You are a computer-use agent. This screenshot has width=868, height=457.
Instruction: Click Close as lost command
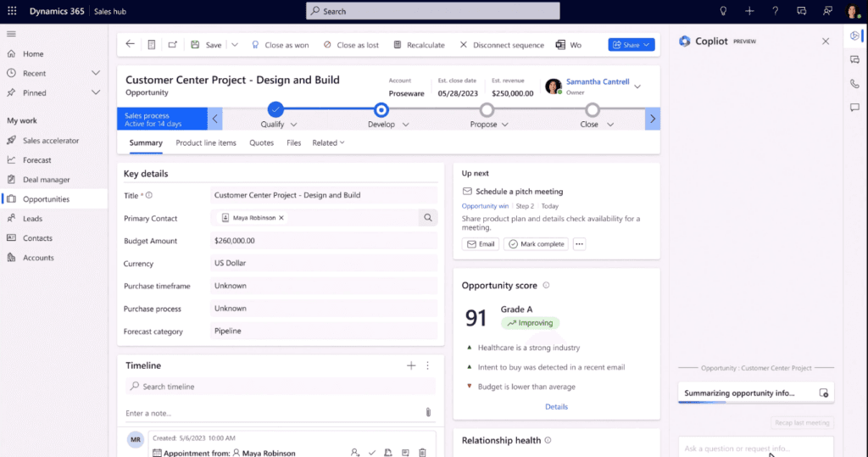(x=352, y=45)
